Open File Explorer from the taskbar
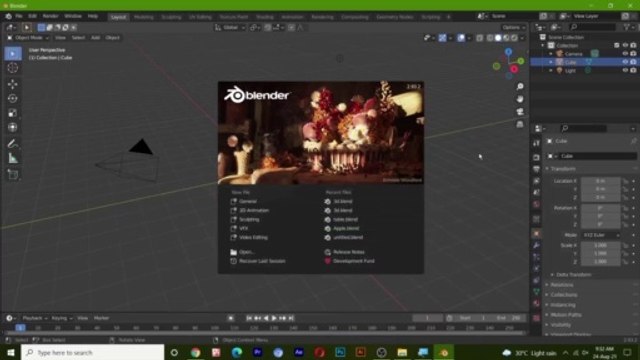The width and height of the screenshot is (640, 360). [402, 352]
